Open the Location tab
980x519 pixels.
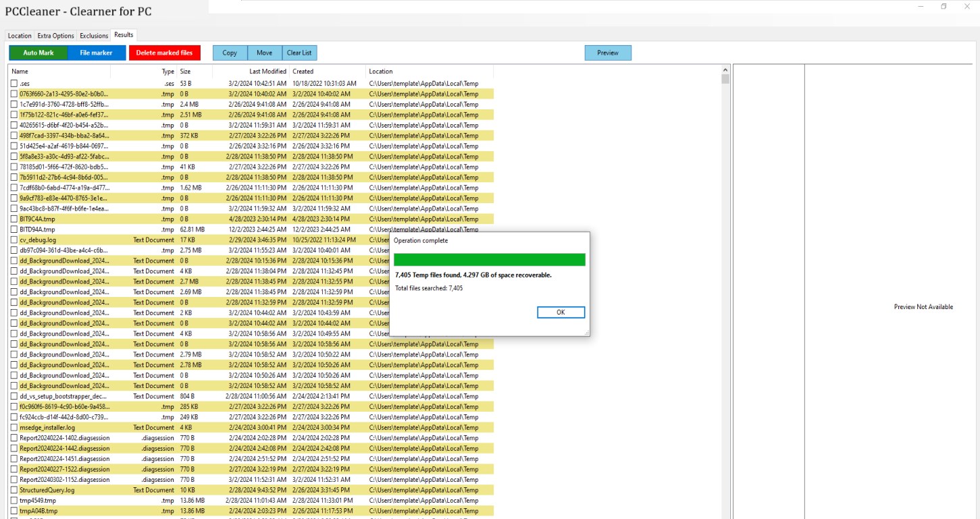[x=20, y=36]
